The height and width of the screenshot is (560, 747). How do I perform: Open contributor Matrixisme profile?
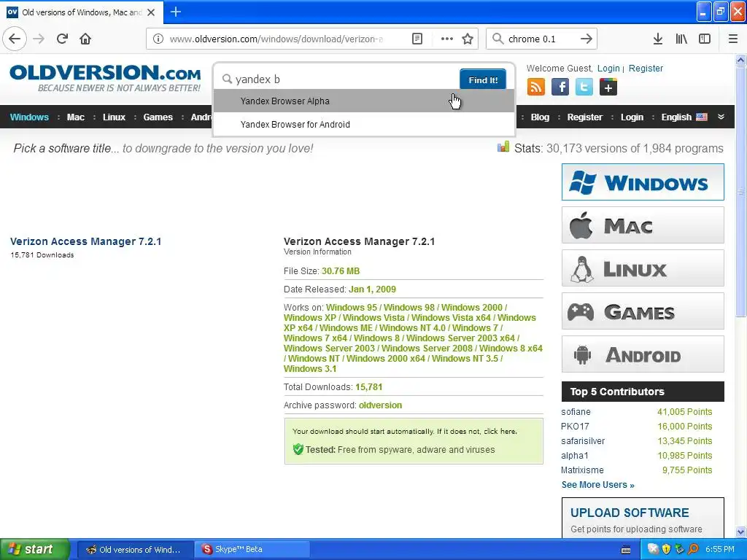[582, 470]
